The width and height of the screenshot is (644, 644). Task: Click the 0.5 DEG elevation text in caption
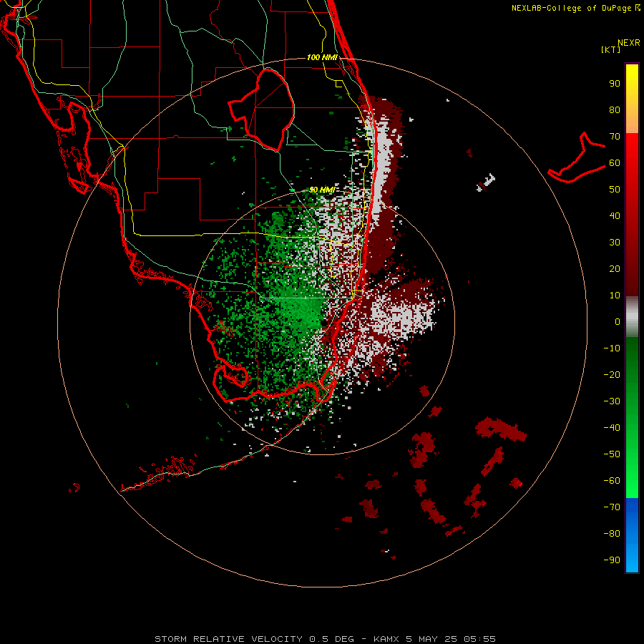pyautogui.click(x=331, y=639)
